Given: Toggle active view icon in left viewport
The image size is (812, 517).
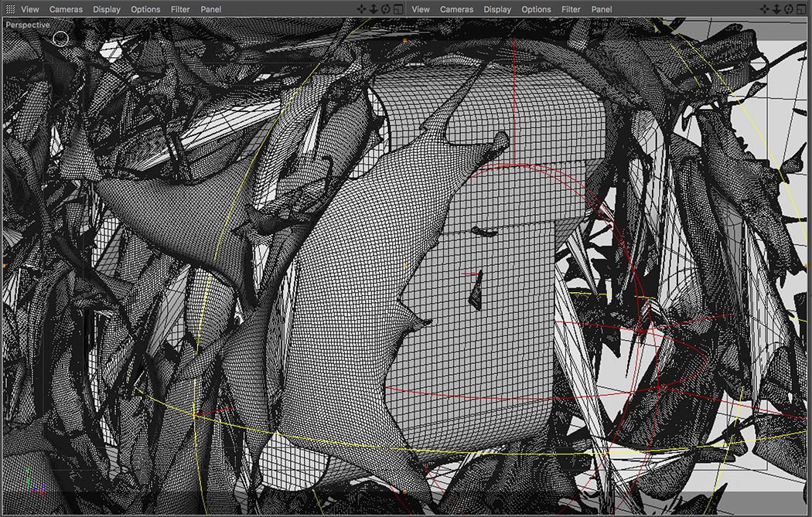Looking at the screenshot, I should [x=398, y=9].
